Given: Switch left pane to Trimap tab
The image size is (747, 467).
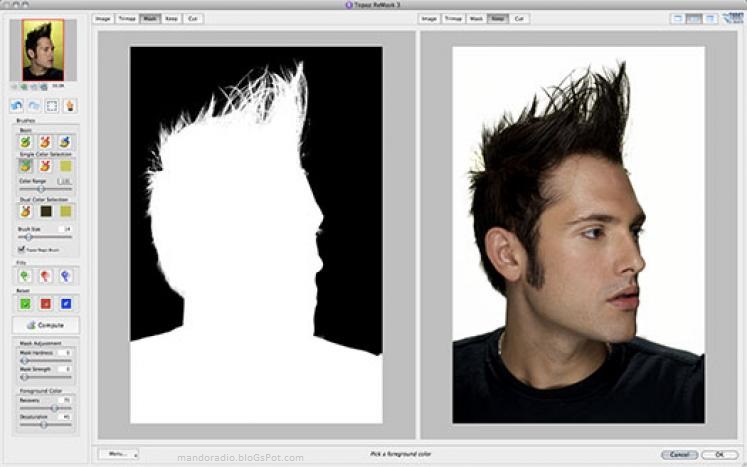Looking at the screenshot, I should [127, 19].
